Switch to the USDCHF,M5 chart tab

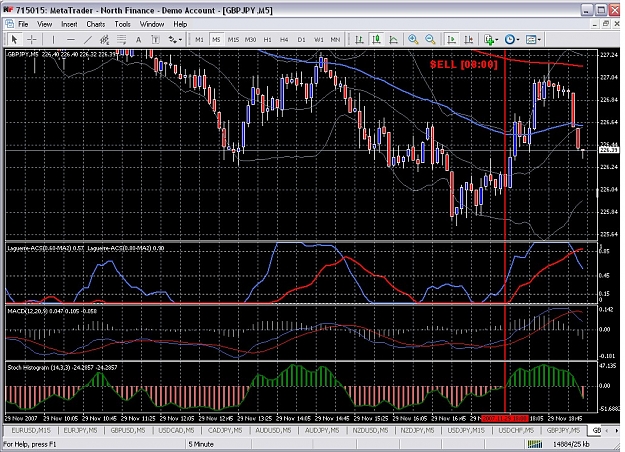516,430
